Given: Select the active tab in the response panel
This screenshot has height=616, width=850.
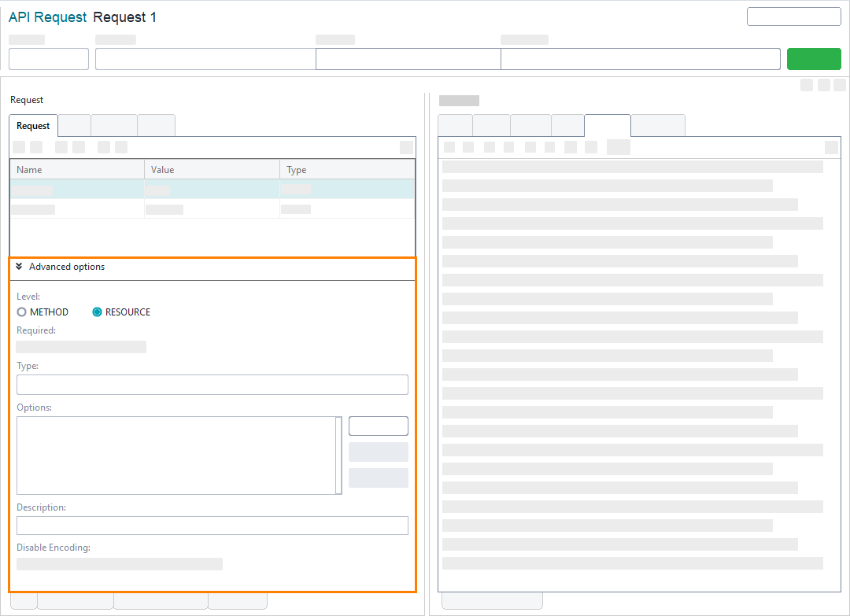Looking at the screenshot, I should click(607, 125).
